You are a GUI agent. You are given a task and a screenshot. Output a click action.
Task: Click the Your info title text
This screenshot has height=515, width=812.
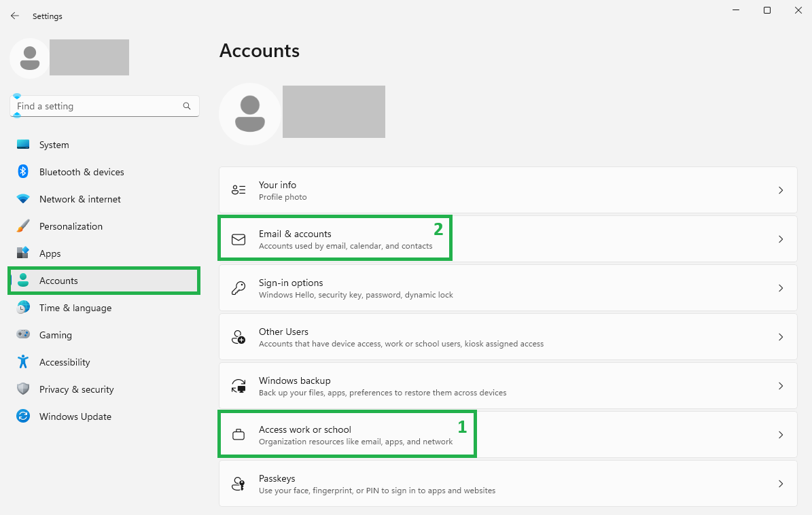277,185
